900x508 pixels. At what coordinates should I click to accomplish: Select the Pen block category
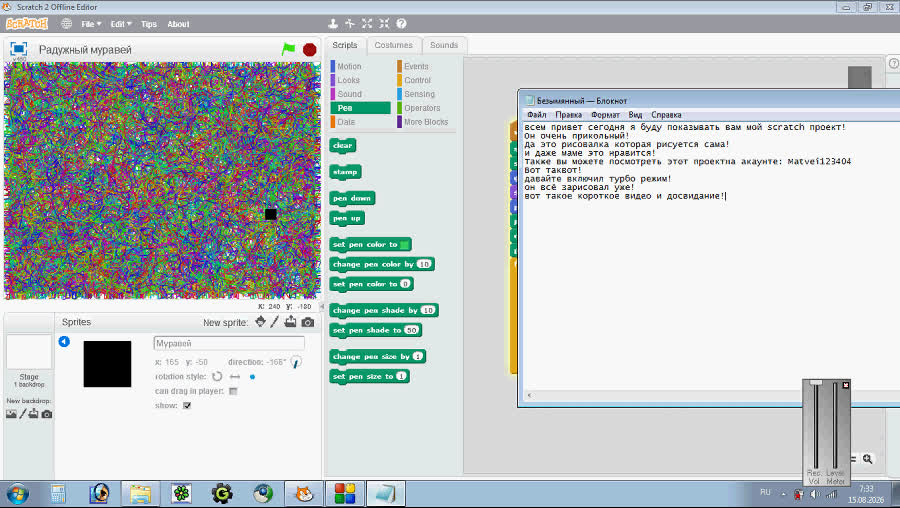[360, 108]
